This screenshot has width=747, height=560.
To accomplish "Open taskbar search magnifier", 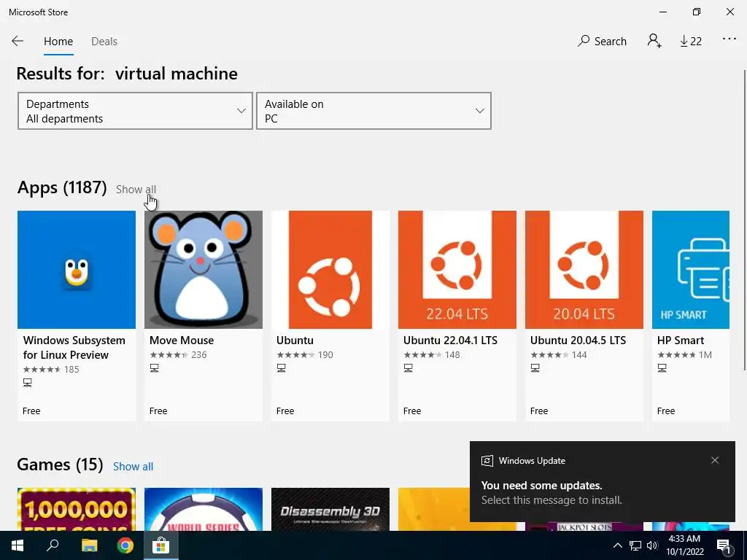I will point(53,545).
